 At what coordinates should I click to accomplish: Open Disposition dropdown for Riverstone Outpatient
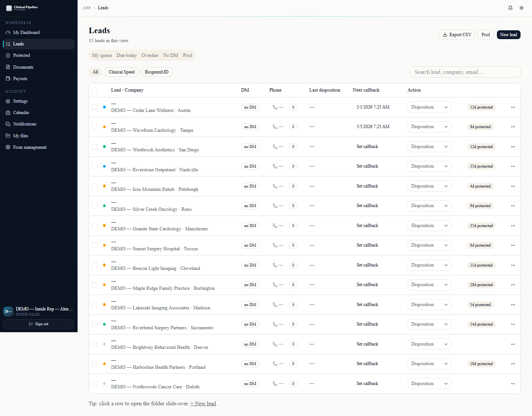pyautogui.click(x=429, y=166)
